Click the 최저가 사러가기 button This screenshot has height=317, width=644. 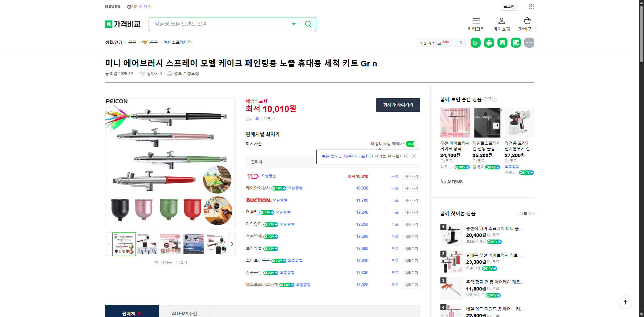(x=398, y=105)
